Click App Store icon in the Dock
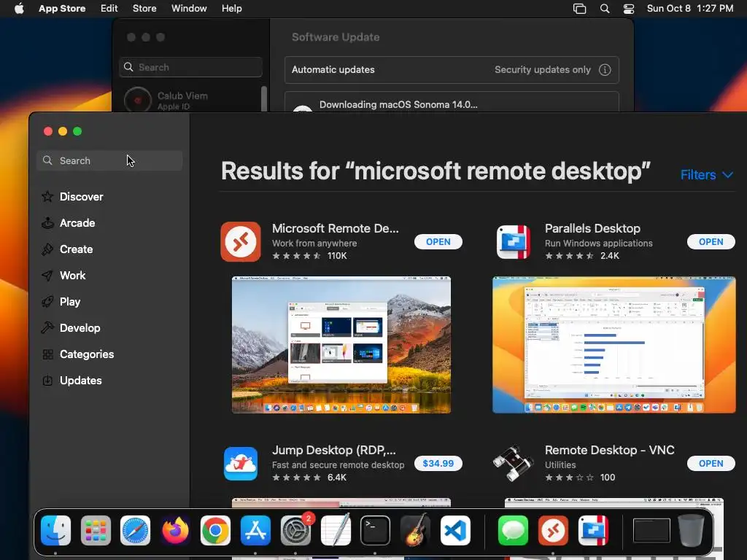This screenshot has height=560, width=747. pos(255,531)
